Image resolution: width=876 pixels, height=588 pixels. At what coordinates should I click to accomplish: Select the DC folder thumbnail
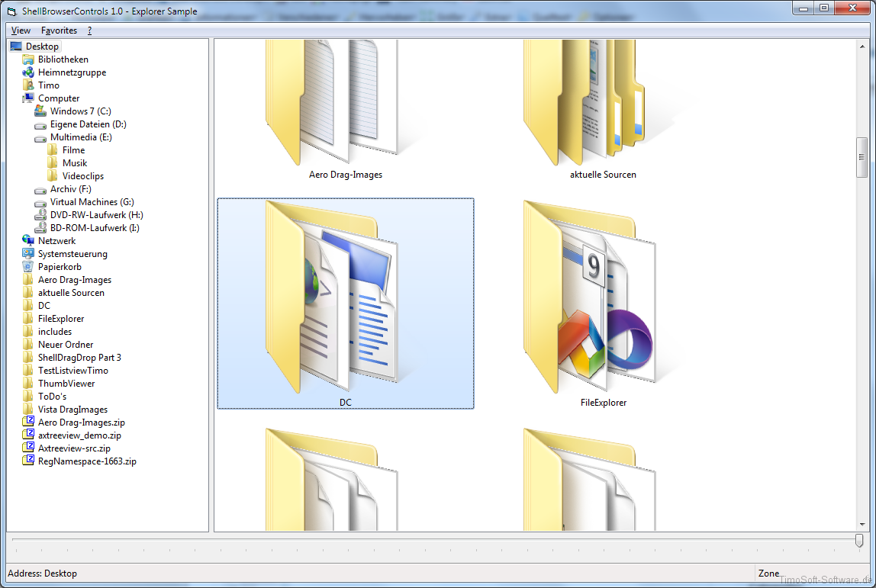[x=345, y=304]
